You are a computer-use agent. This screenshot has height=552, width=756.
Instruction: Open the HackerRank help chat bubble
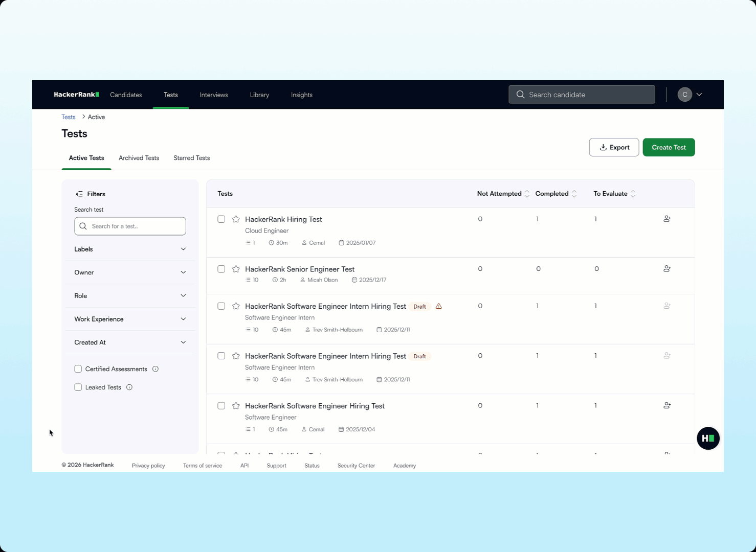[x=708, y=439]
